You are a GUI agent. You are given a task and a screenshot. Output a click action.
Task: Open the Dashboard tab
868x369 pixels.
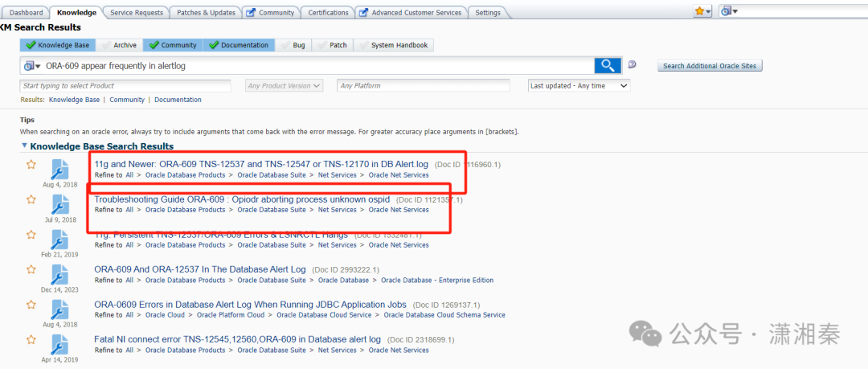point(26,12)
